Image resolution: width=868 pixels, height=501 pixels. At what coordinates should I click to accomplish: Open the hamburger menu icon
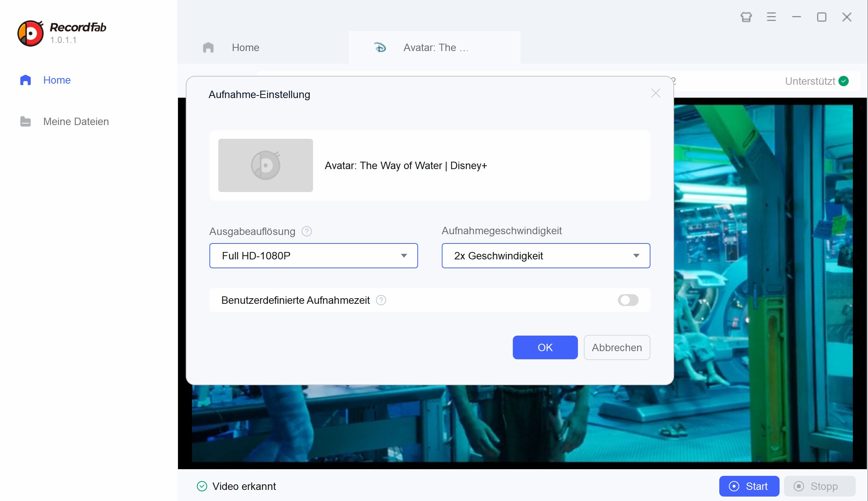click(771, 17)
